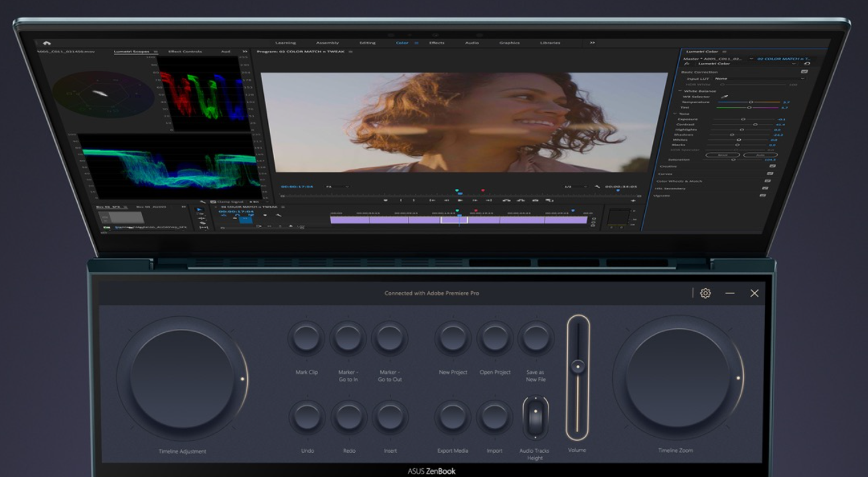Open the Input LUT dropdown
The height and width of the screenshot is (477, 868).
[759, 78]
